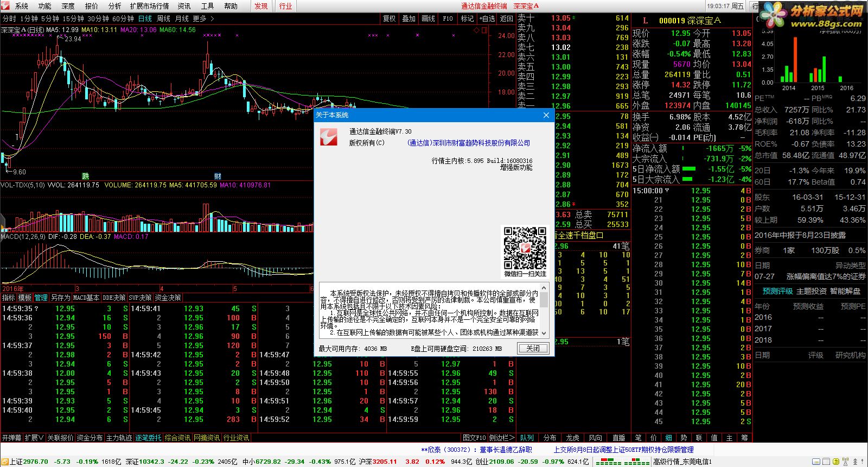Click 图文F10 at bottom bar
Screen dimensions: 868x467
(474, 438)
